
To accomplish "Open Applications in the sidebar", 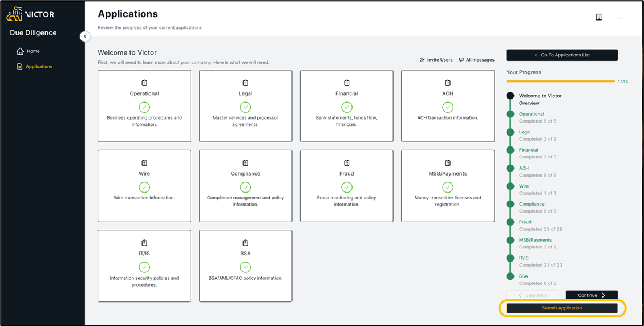I will [x=34, y=67].
